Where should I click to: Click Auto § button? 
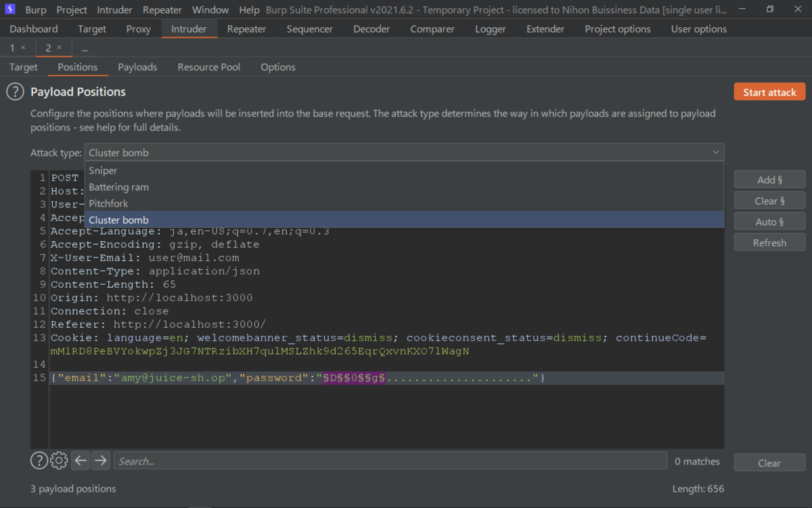click(770, 221)
